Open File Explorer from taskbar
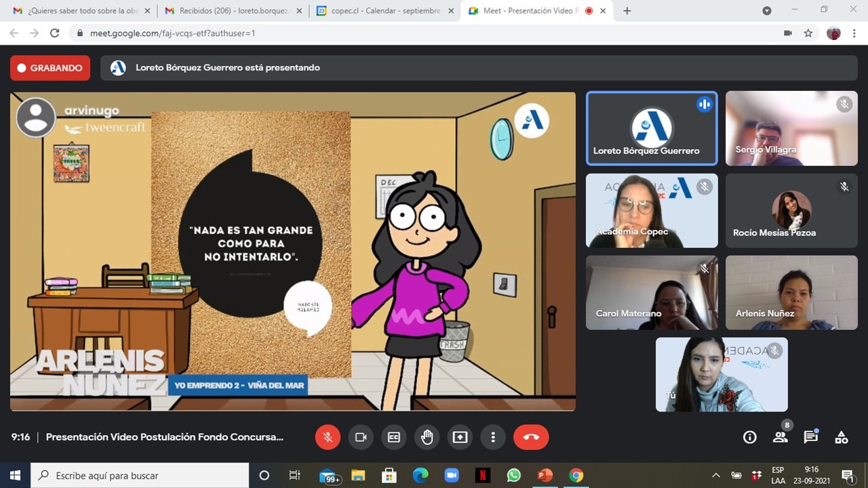868x488 pixels. (357, 475)
